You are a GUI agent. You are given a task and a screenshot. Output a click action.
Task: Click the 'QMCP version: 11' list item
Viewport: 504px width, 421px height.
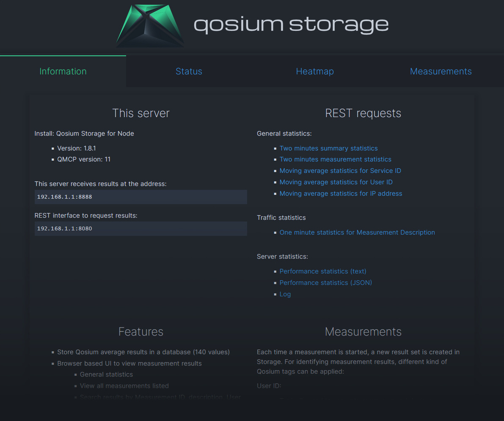[x=83, y=159]
